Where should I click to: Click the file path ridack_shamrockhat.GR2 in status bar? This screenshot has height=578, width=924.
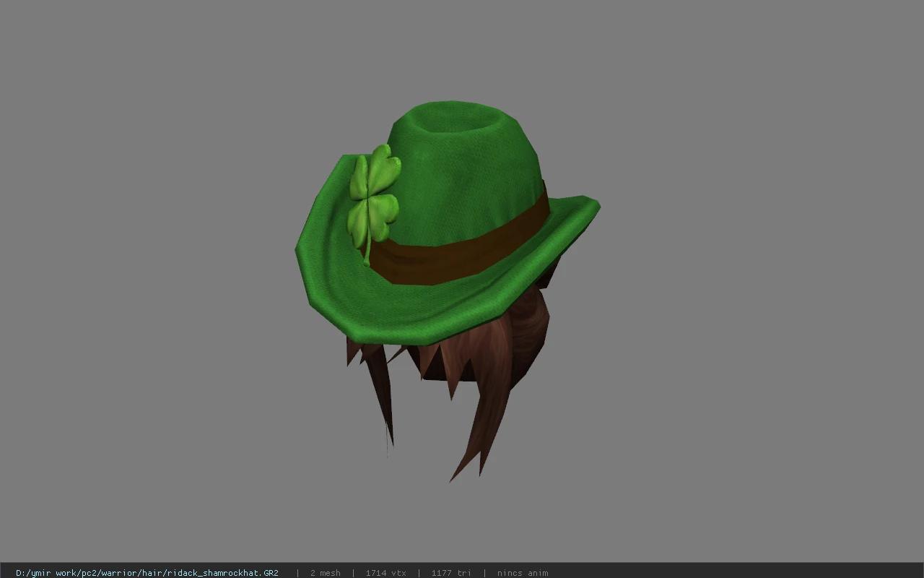147,573
